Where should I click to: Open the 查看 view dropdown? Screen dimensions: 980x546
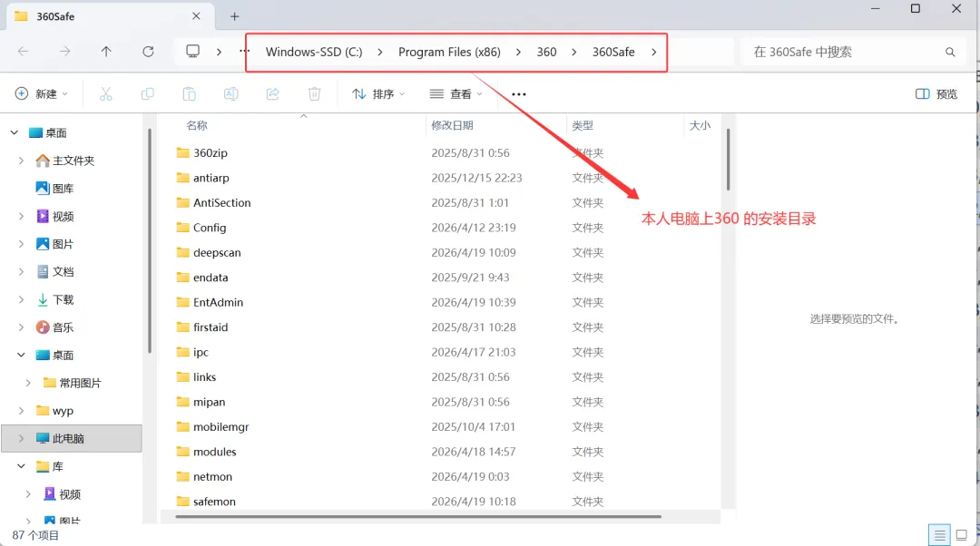point(456,94)
